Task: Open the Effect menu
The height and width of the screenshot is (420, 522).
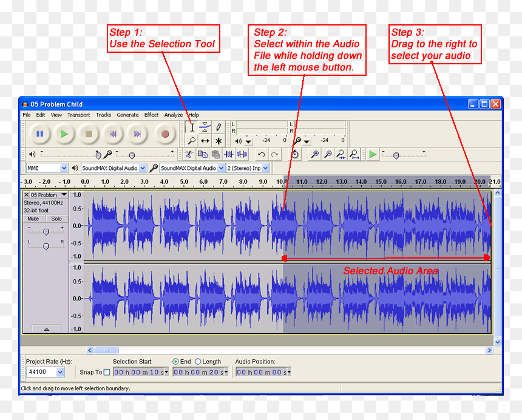Action: pos(151,115)
